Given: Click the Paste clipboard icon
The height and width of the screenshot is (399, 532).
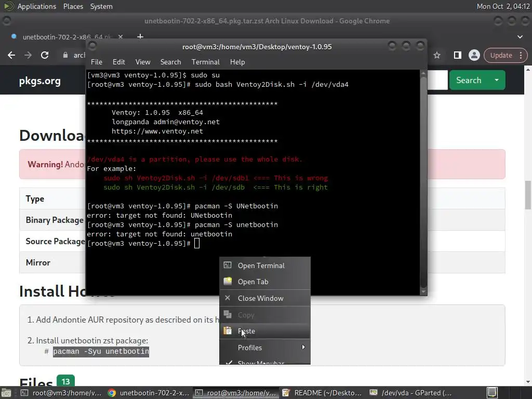Looking at the screenshot, I should (x=228, y=330).
